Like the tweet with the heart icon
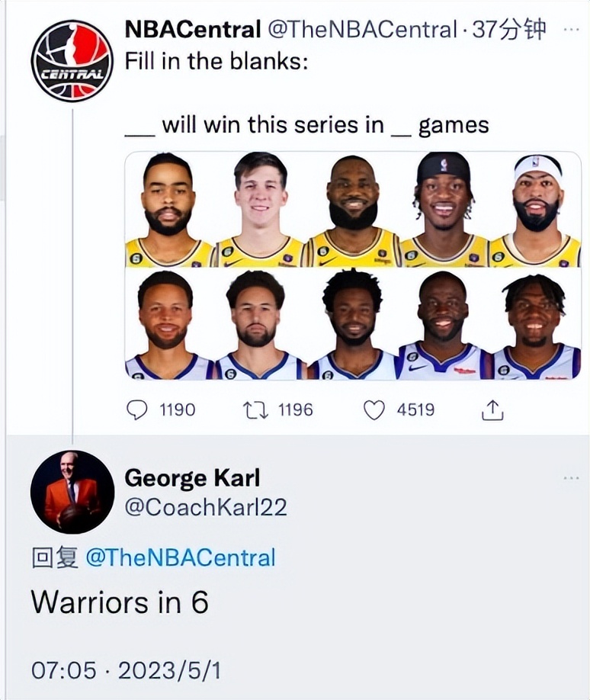590x700 pixels. (x=374, y=410)
